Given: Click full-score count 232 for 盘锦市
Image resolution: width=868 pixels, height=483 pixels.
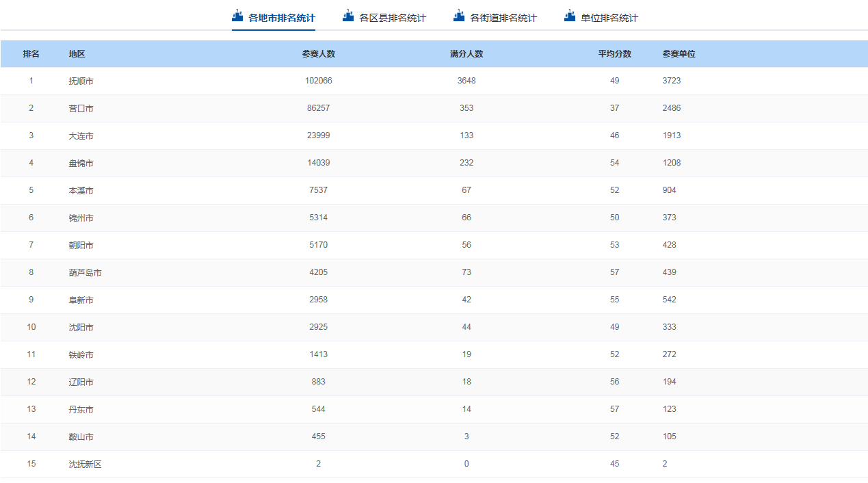Looking at the screenshot, I should coord(466,163).
